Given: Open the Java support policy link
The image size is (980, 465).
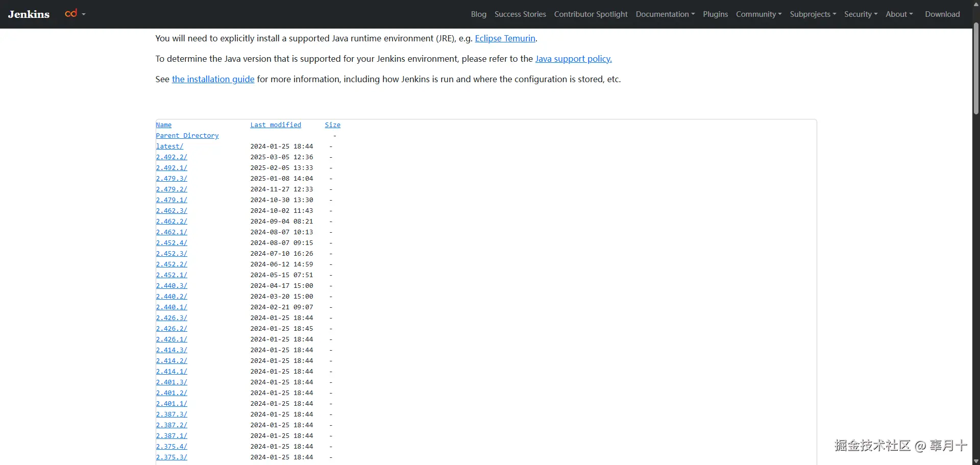Looking at the screenshot, I should [x=573, y=59].
